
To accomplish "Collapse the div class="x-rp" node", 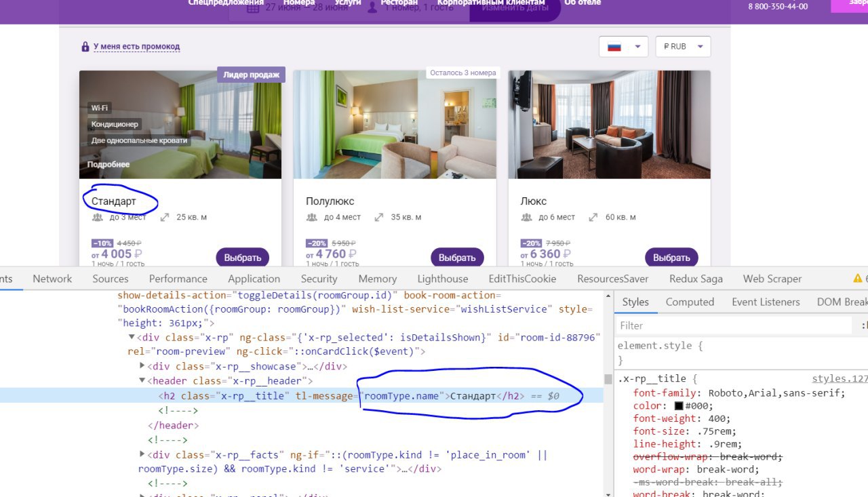I will click(132, 337).
